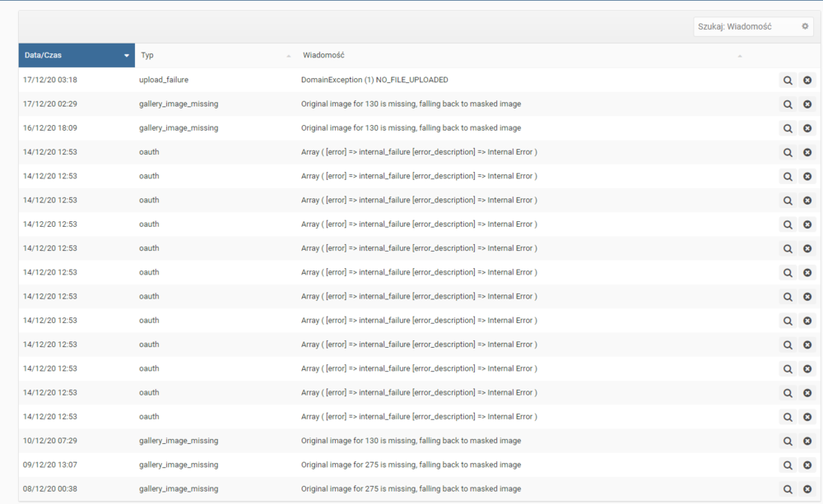Delete the 16/12/20 18:09 log entry
Screen dimensions: 823x504
pos(807,128)
